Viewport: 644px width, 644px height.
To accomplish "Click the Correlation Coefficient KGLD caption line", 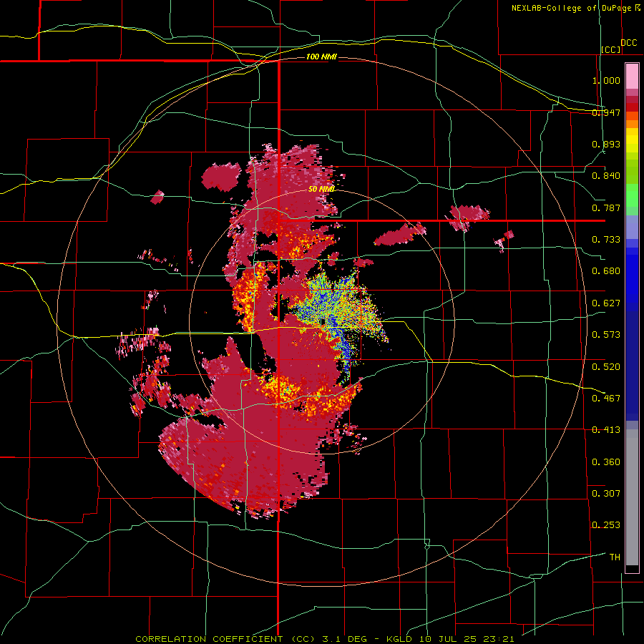I will point(324,639).
